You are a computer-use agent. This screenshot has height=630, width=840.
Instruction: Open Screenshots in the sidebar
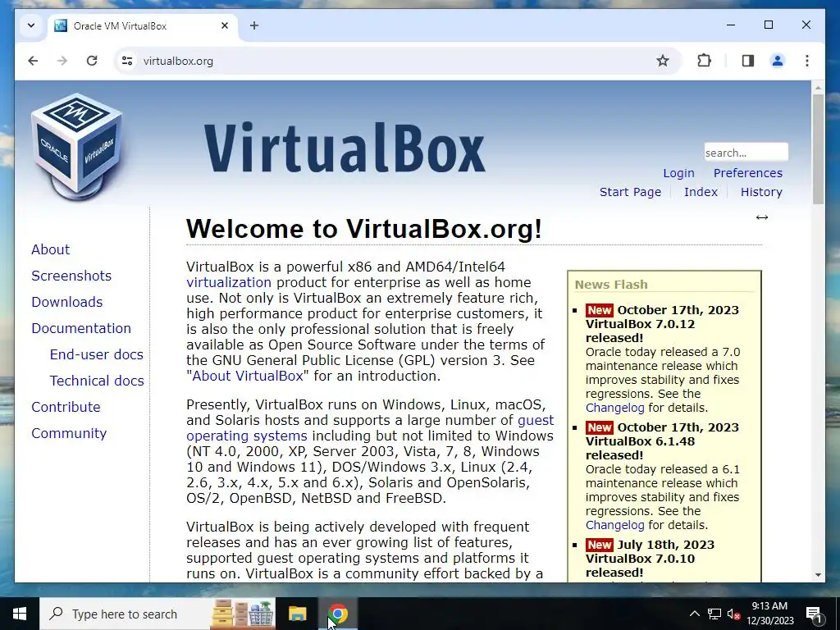[x=71, y=276]
